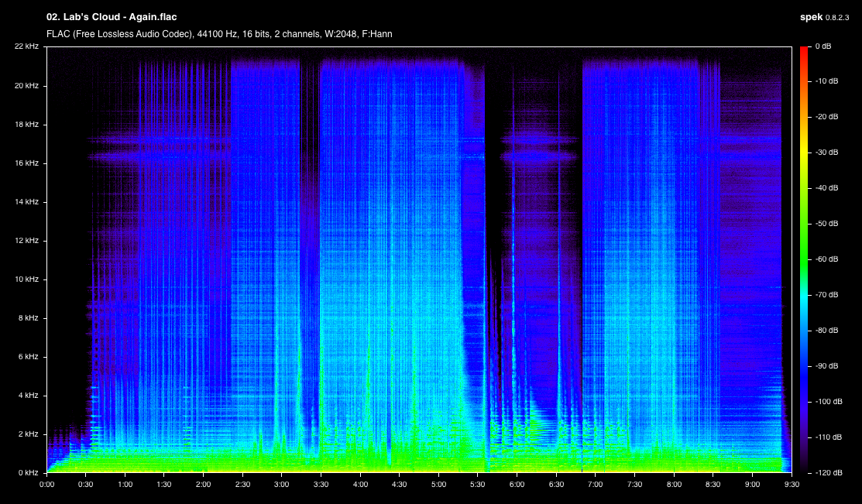Click the 5:30 time axis marker
Image resolution: width=862 pixels, height=504 pixels.
pyautogui.click(x=478, y=484)
